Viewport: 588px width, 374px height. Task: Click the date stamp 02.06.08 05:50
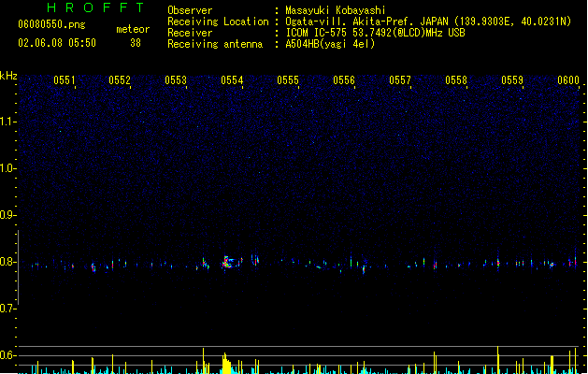[x=57, y=43]
